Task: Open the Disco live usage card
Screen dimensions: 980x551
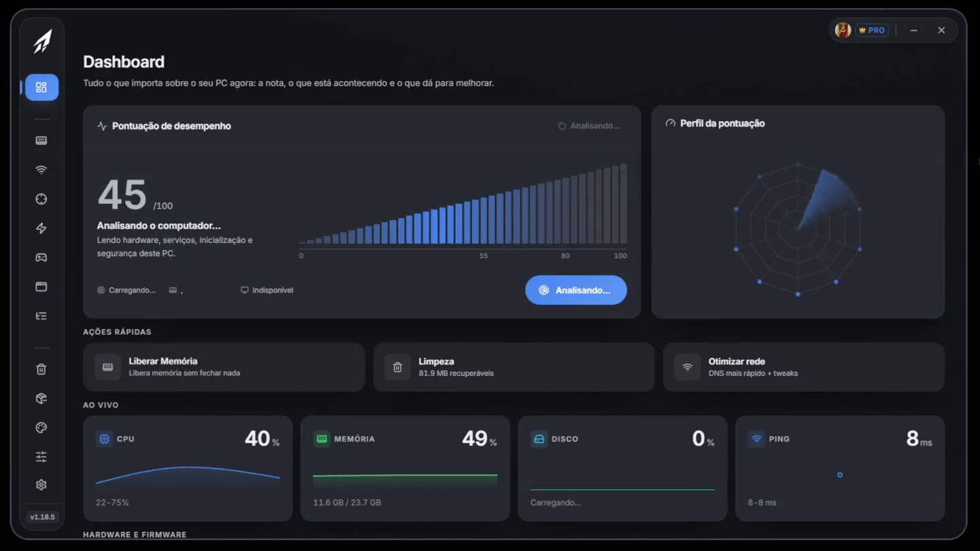Action: click(x=623, y=469)
